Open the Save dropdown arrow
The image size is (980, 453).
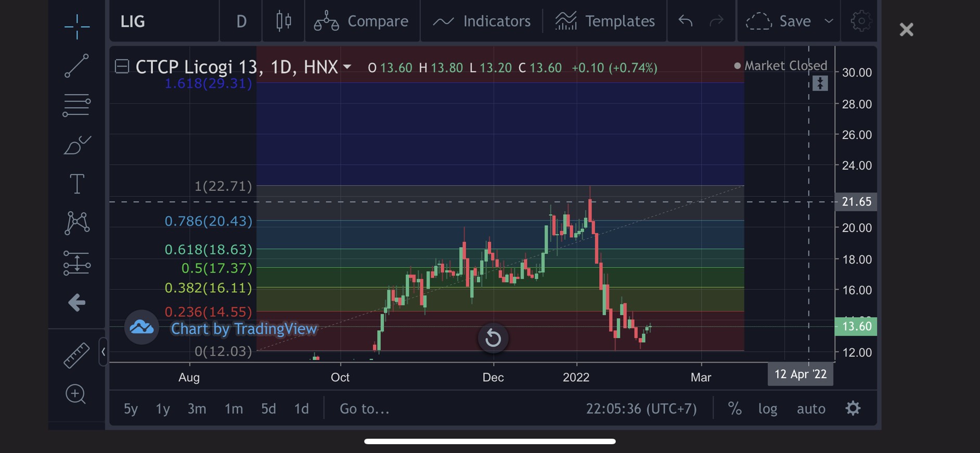(829, 21)
